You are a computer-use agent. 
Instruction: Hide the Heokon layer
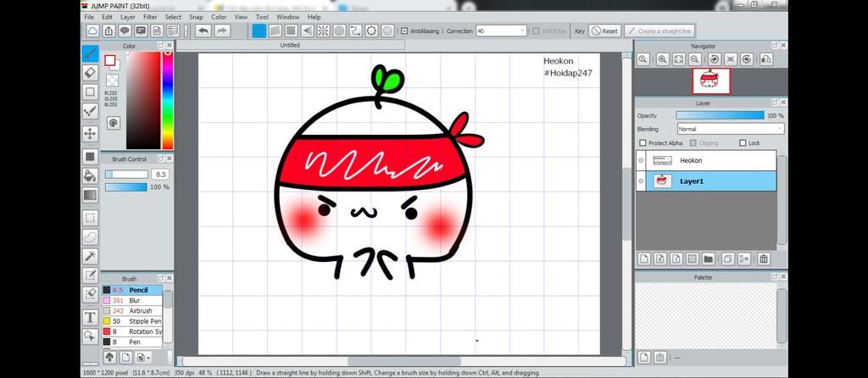click(641, 160)
